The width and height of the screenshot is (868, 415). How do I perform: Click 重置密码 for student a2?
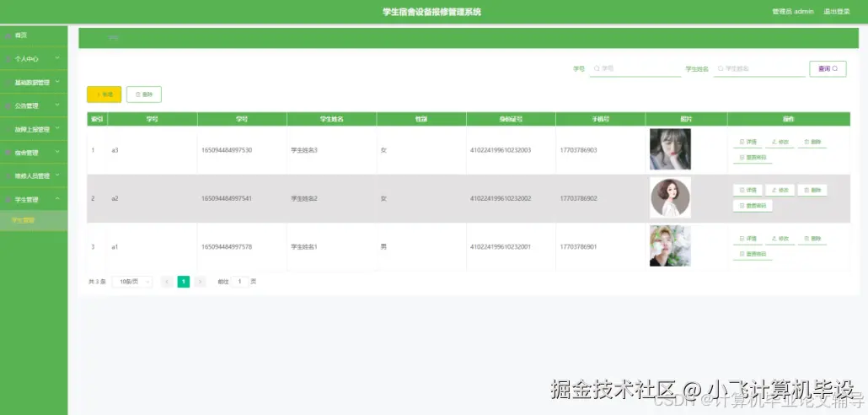pos(753,206)
